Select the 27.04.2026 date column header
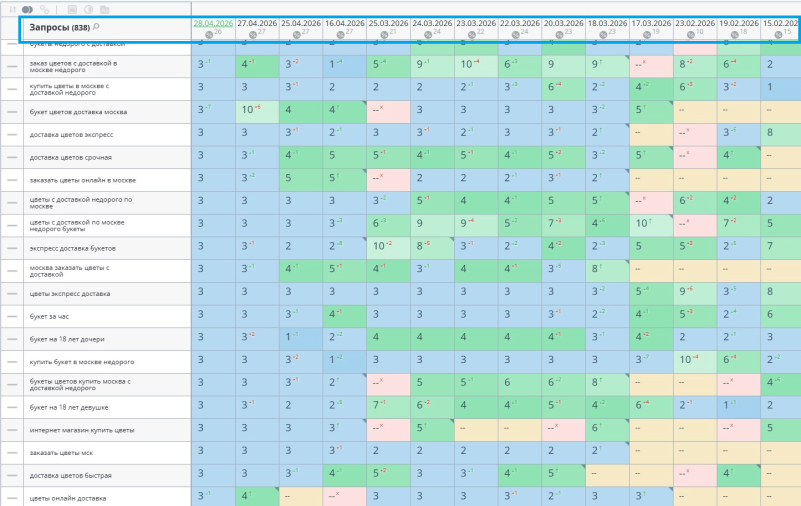 tap(257, 23)
